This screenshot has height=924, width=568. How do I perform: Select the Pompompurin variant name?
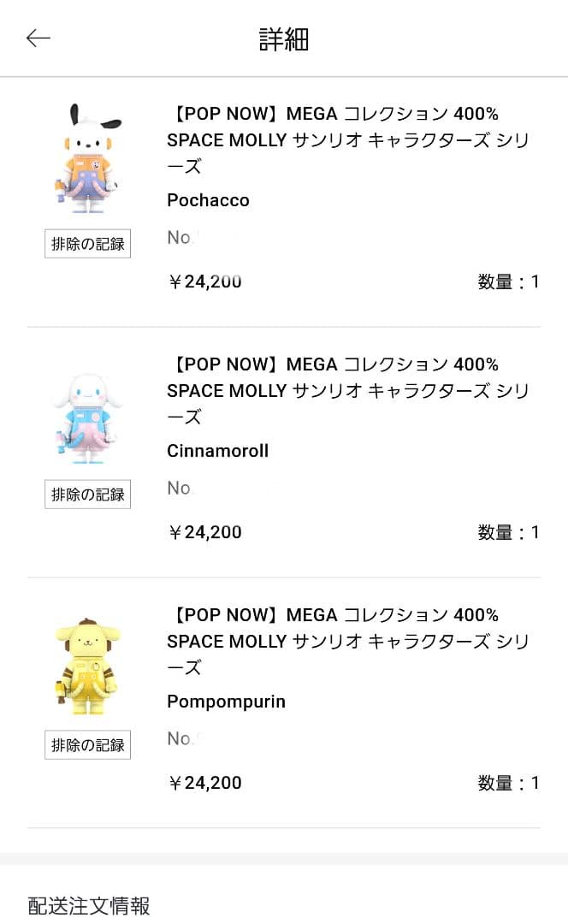pos(226,702)
